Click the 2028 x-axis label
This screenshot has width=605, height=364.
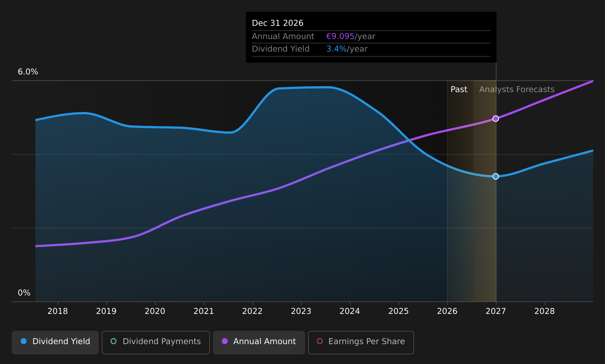click(545, 311)
